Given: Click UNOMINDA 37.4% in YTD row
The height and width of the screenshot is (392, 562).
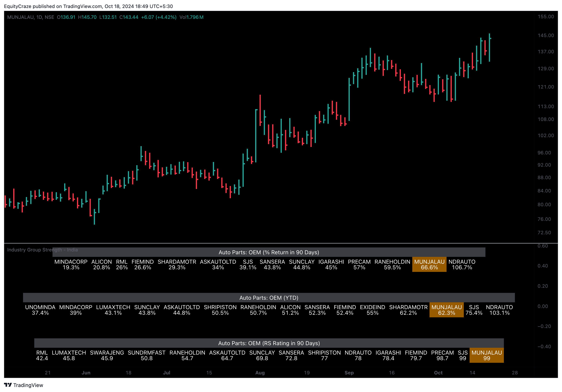Looking at the screenshot, I should (40, 310).
